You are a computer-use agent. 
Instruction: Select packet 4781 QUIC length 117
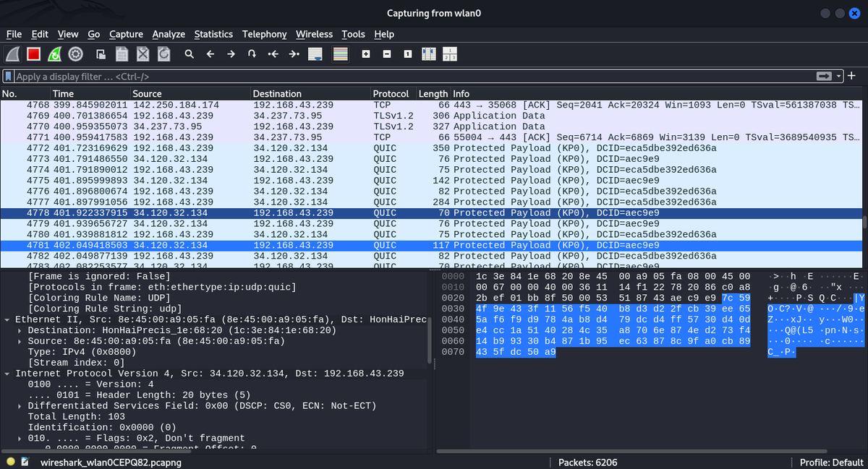tap(431, 246)
